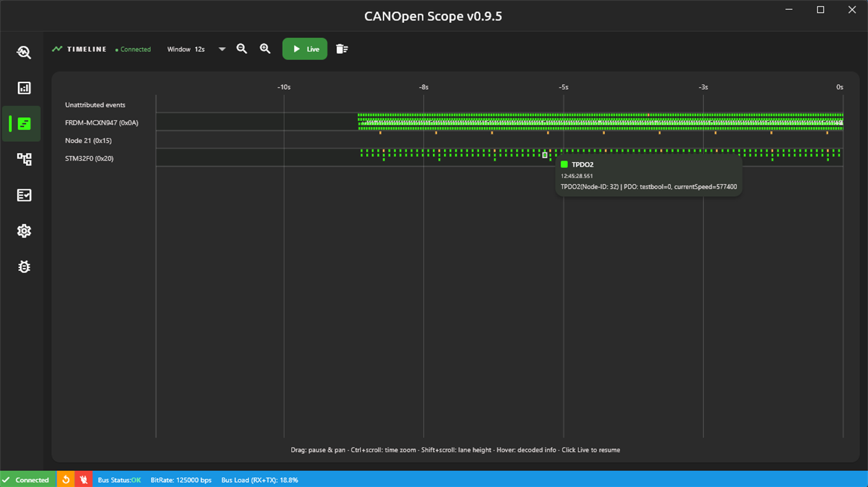Clear the timeline with the trash icon
The width and height of the screenshot is (868, 487).
coord(342,49)
